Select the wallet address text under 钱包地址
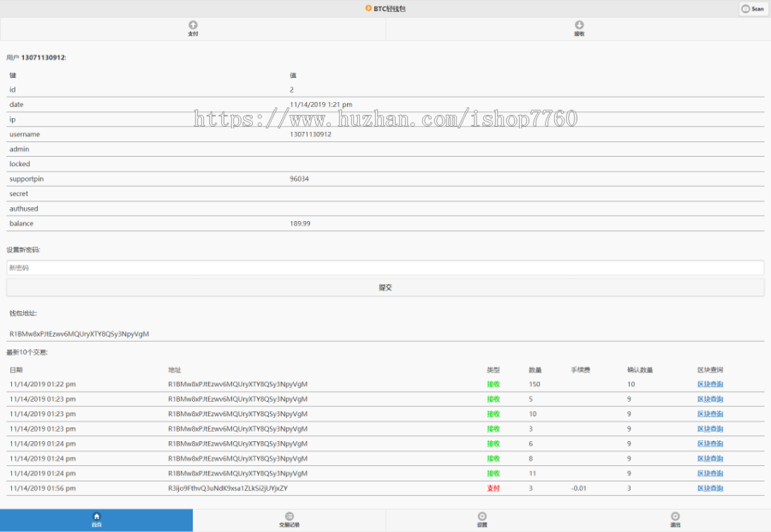This screenshot has width=771, height=532. click(x=79, y=334)
